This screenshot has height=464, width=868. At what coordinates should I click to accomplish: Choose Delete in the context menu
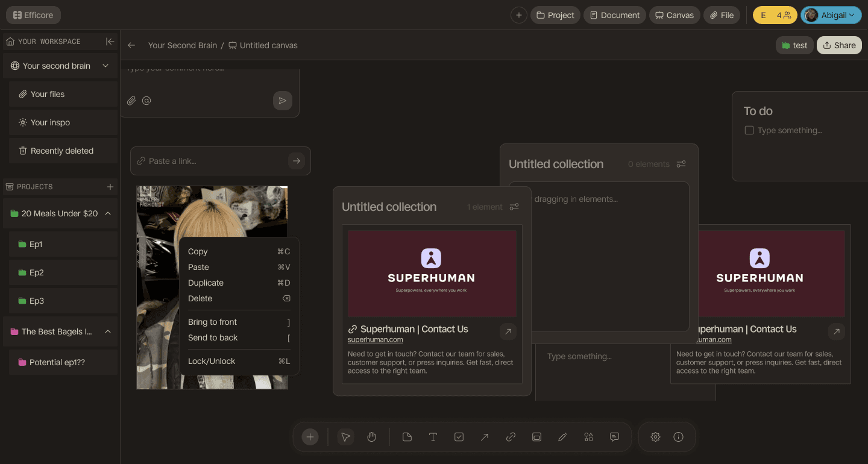(x=239, y=298)
